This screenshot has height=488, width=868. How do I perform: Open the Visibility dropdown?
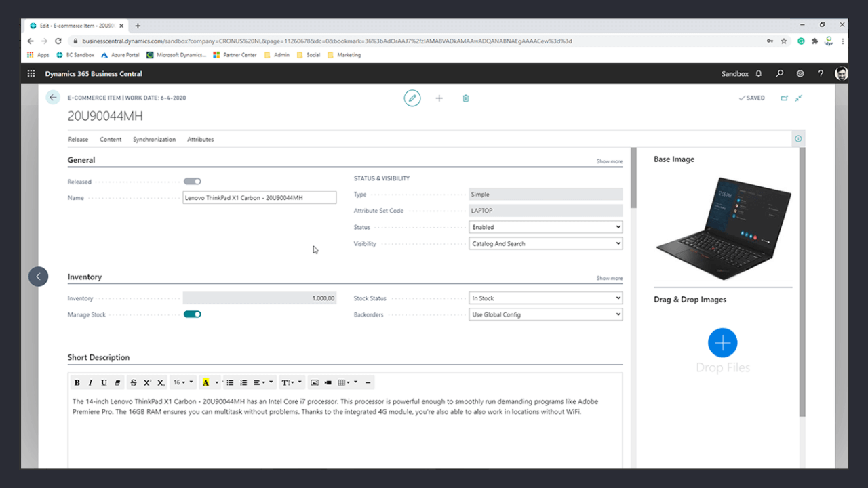pos(546,243)
